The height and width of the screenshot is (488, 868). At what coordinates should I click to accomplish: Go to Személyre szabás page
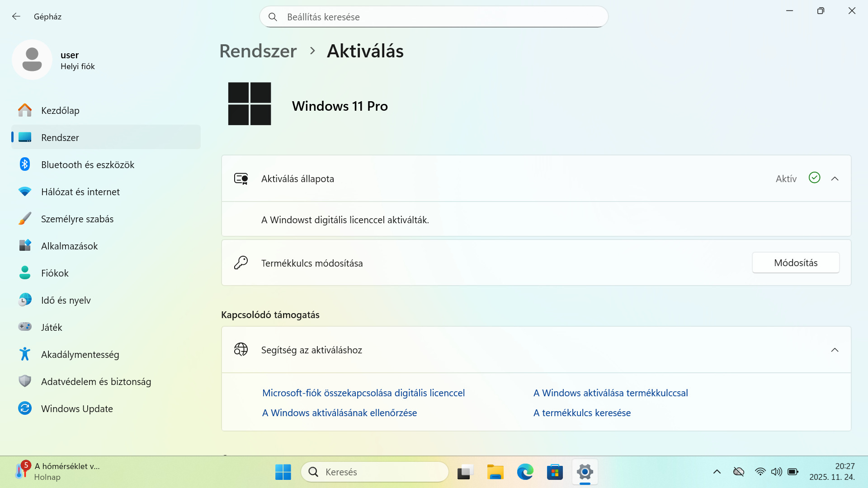click(x=77, y=219)
